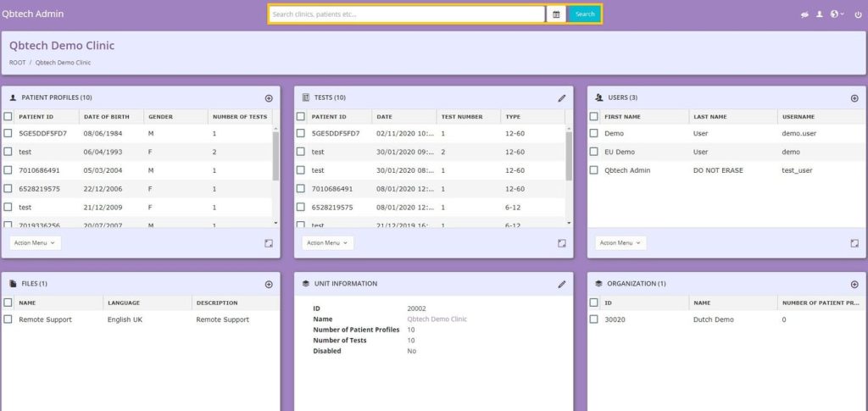
Task: Open Action Menu in Patient Profiles panel
Action: [35, 243]
